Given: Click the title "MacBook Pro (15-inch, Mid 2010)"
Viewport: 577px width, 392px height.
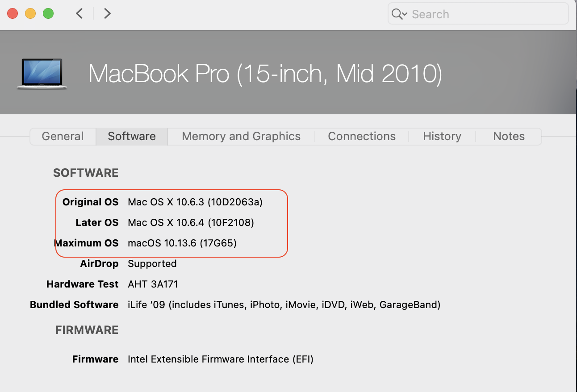Looking at the screenshot, I should (x=265, y=73).
